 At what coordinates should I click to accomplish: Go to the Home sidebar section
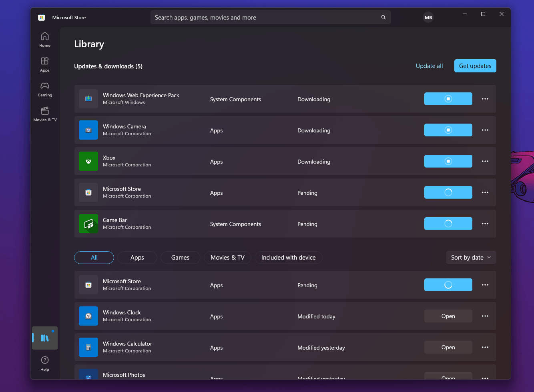point(45,40)
